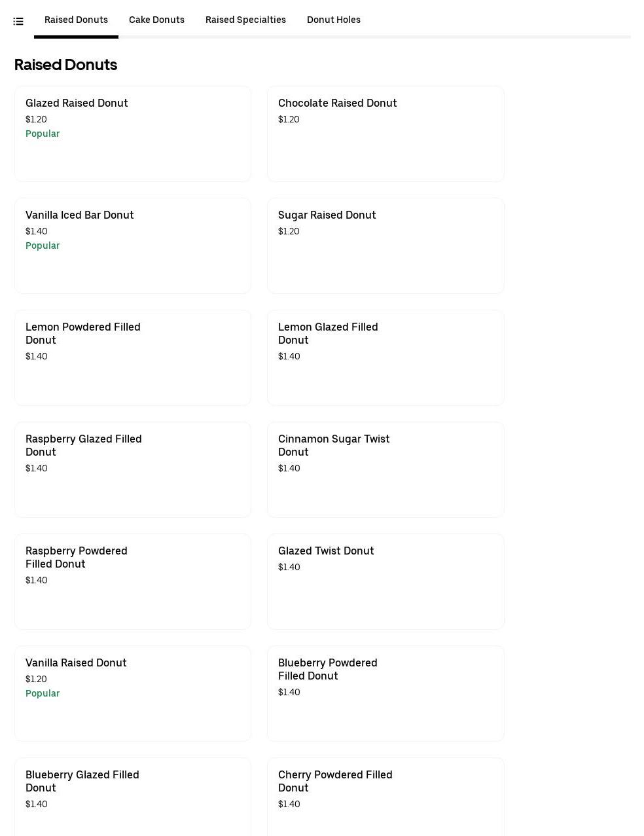Open the Sugar Raised Donut item

click(385, 245)
